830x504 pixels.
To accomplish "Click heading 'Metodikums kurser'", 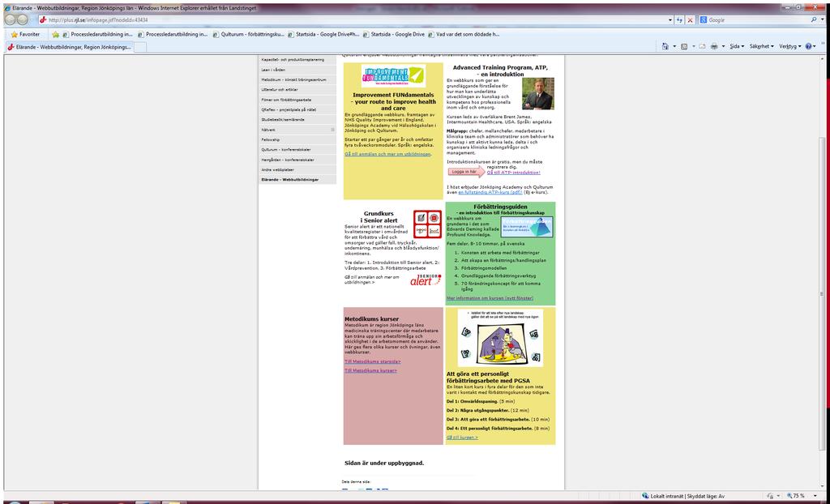I will tap(371, 320).
